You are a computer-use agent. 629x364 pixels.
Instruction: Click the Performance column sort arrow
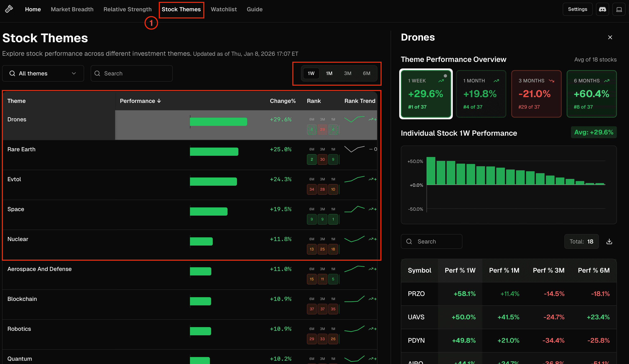click(x=159, y=101)
